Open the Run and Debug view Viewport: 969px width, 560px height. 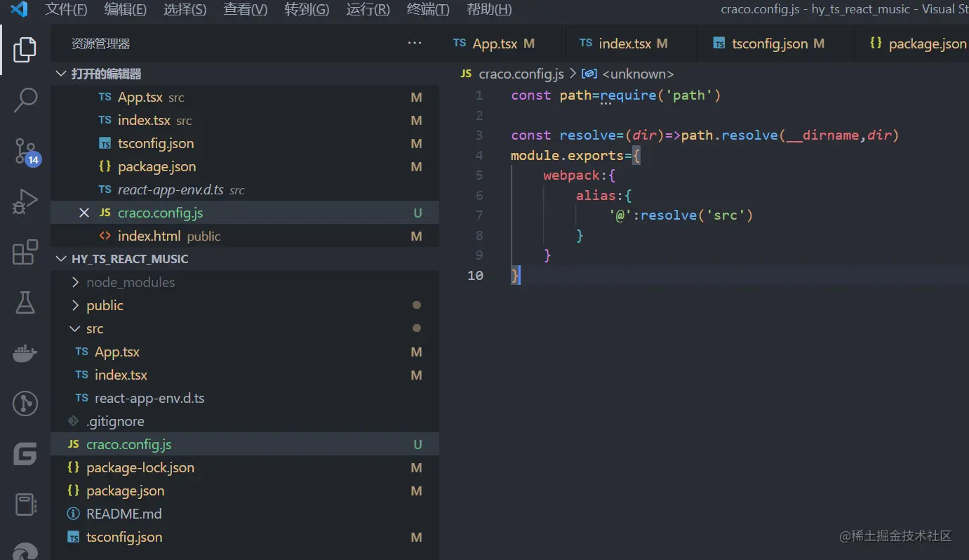click(25, 202)
